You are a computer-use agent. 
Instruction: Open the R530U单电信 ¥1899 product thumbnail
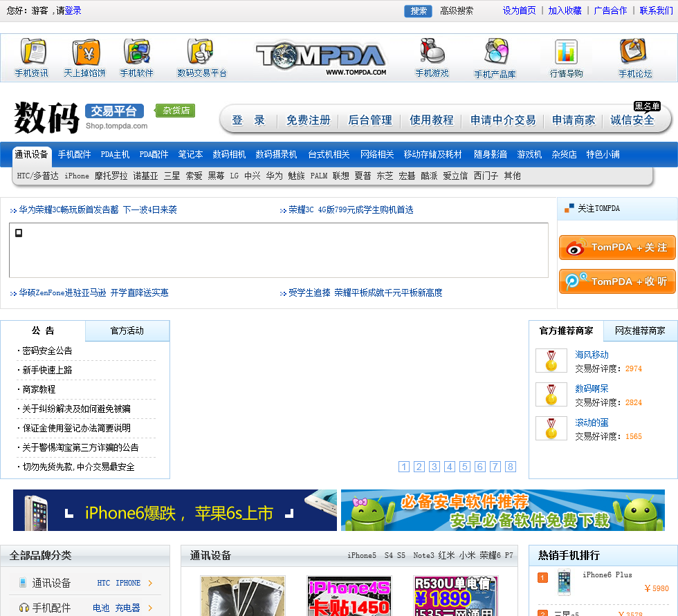456,596
